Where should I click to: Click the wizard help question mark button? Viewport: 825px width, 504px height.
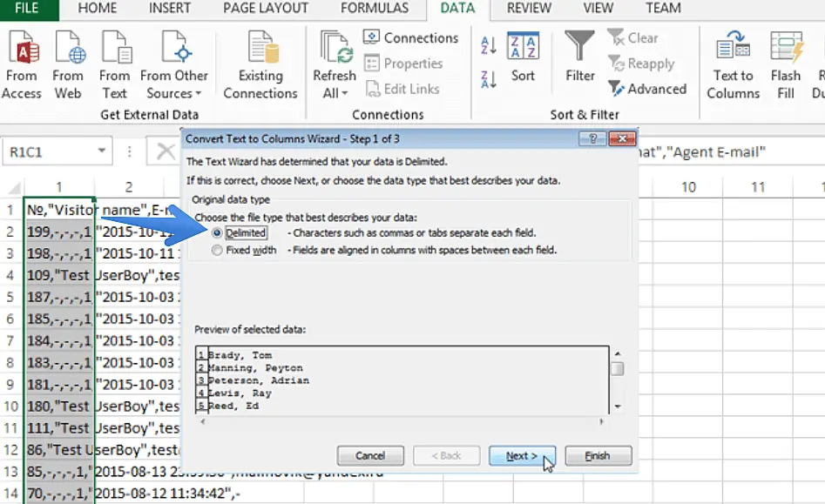[592, 138]
